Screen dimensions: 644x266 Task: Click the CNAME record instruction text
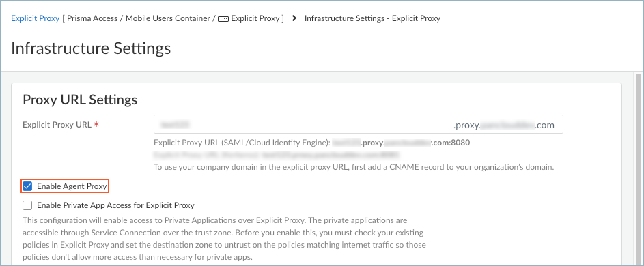click(x=354, y=167)
